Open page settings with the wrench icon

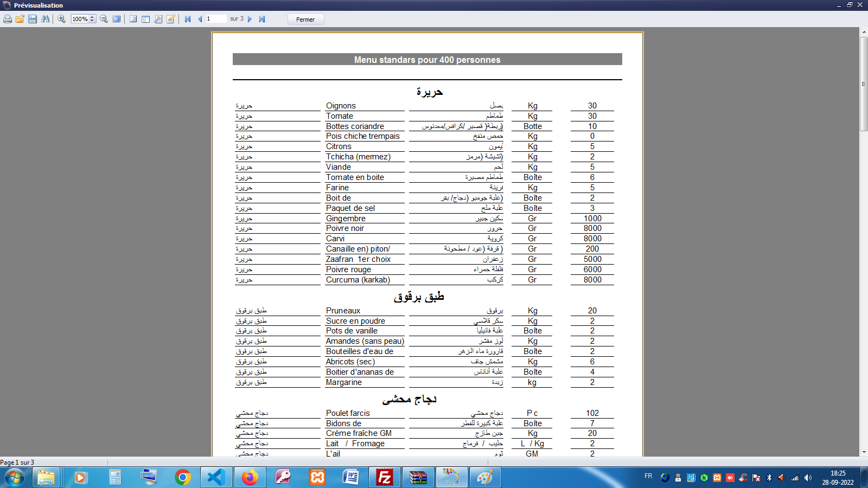click(x=158, y=19)
